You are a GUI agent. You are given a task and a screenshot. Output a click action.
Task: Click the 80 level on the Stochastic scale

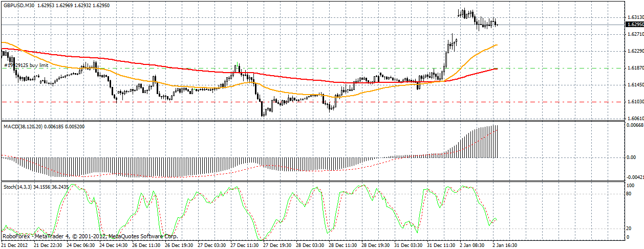(629, 193)
